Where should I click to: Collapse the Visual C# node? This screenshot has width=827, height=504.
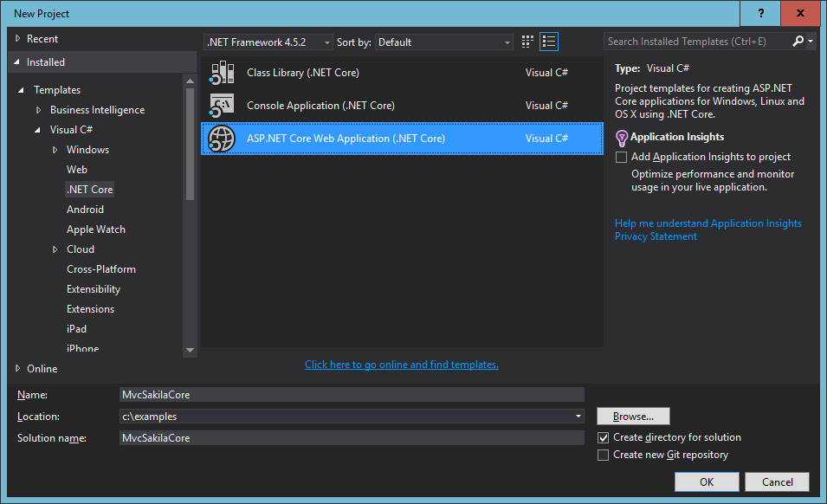pyautogui.click(x=37, y=130)
